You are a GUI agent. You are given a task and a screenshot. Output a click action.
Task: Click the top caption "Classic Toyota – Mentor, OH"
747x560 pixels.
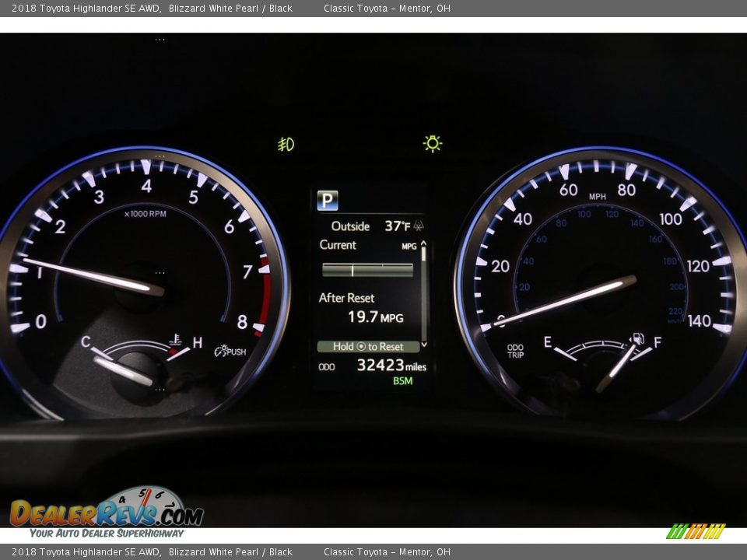click(387, 8)
